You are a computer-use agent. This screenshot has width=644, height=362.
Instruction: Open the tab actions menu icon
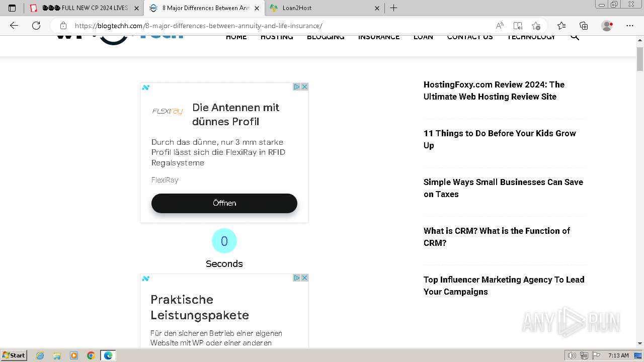pyautogui.click(x=12, y=8)
